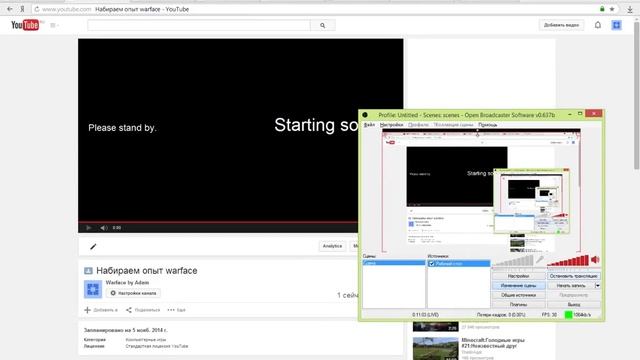Open 'Minecraft:Голодные игры' suggested video thumbnail

pos(436,349)
